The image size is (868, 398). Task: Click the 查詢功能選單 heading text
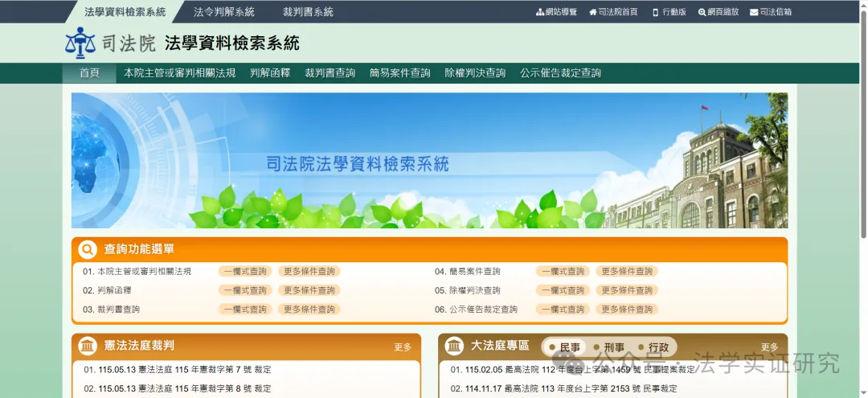pyautogui.click(x=140, y=249)
